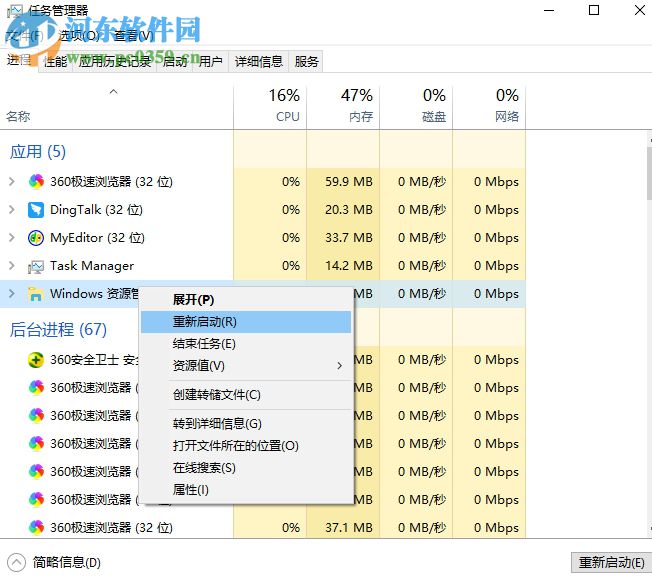The width and height of the screenshot is (652, 579).
Task: Sort by the 内存 column header
Action: tap(343, 107)
